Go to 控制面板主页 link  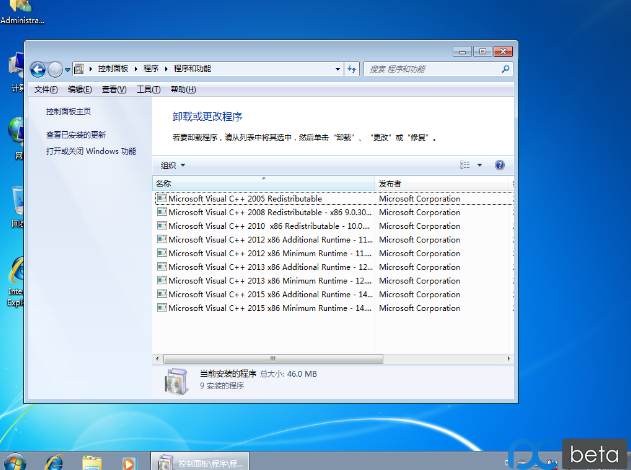(68, 111)
